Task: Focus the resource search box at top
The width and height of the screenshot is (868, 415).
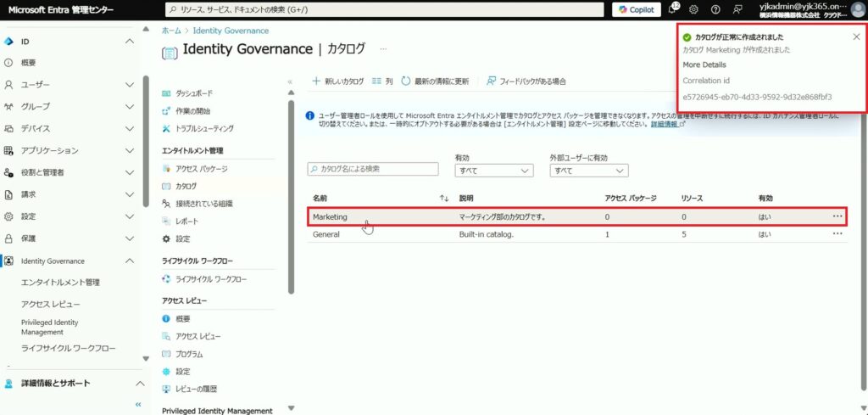Action: [x=385, y=9]
